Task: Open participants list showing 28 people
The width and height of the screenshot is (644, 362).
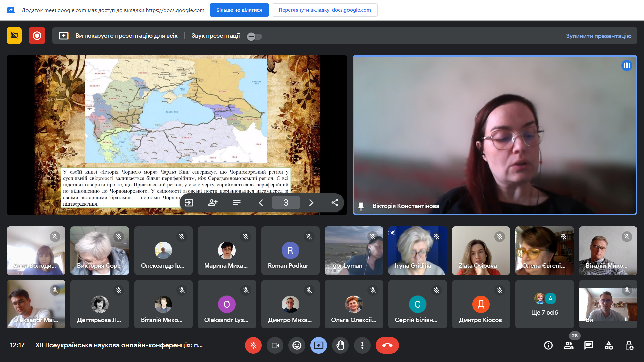Action: pos(568,345)
